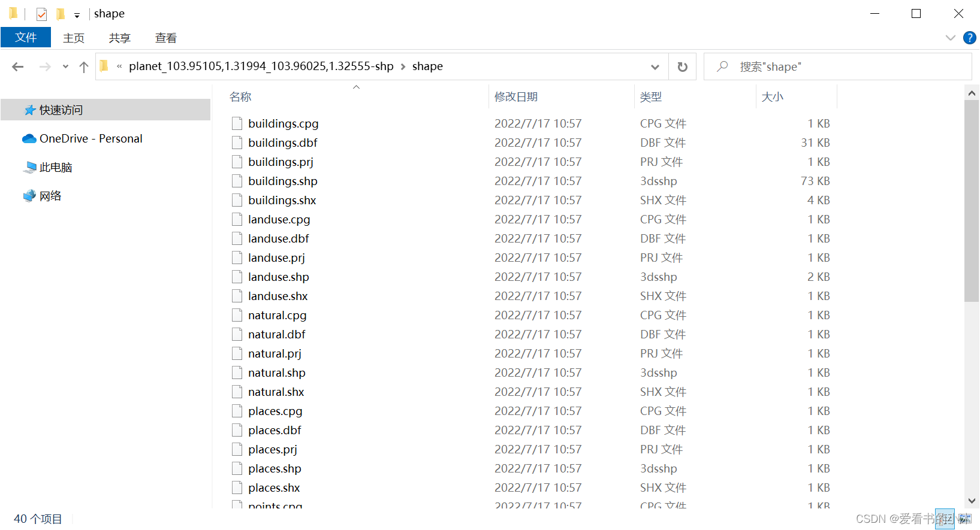Expand the address bar history dropdown
This screenshot has height=530, width=980.
coord(655,67)
